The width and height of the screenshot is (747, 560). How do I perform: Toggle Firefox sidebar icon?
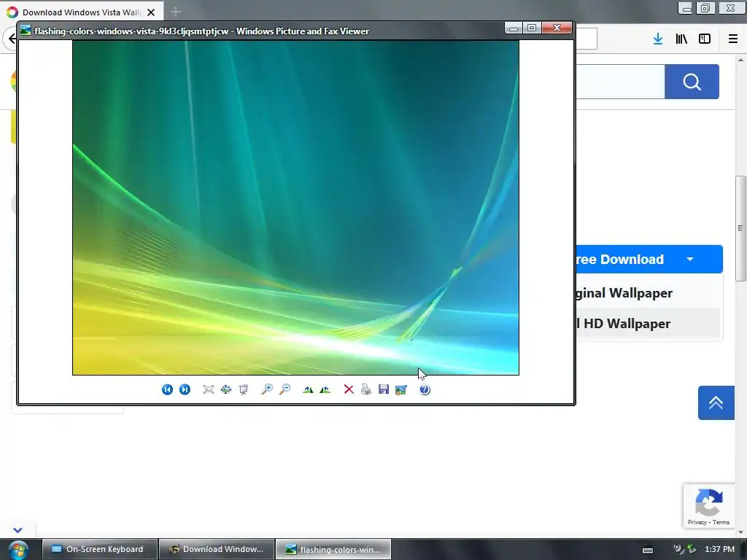(x=705, y=39)
